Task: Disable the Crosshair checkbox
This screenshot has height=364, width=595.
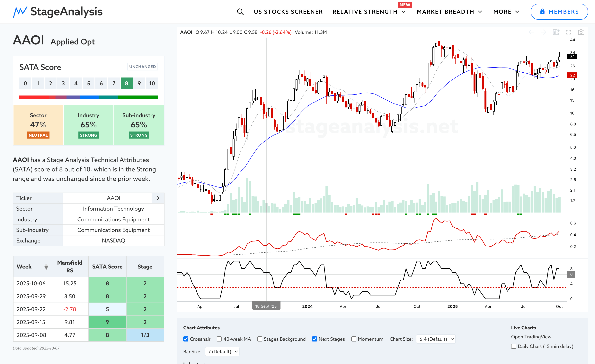Action: [x=186, y=339]
